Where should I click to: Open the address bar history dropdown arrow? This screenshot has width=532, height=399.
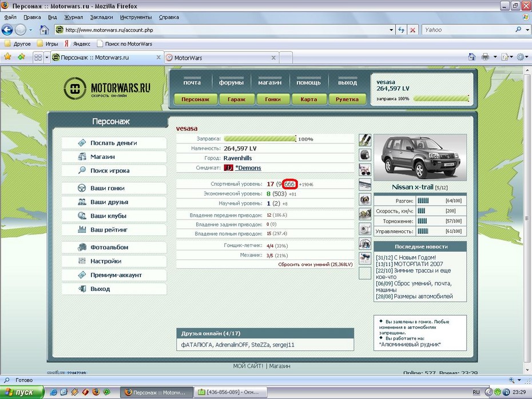(x=391, y=30)
